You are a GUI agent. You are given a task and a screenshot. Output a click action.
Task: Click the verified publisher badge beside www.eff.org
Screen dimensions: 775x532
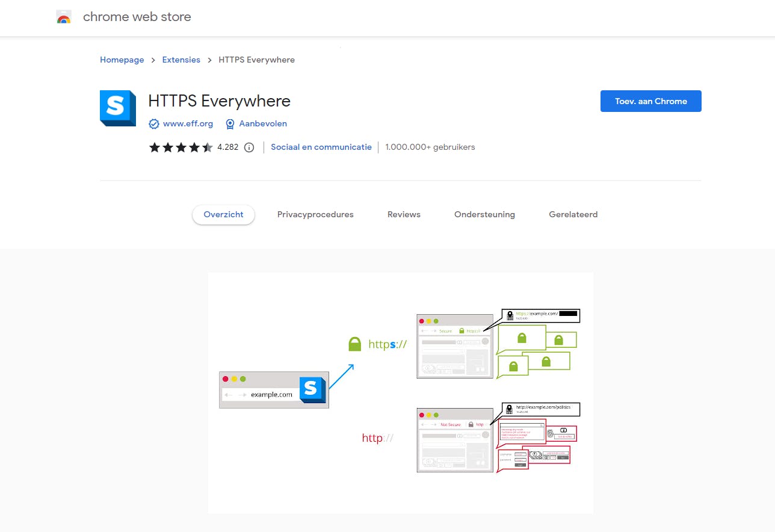click(154, 124)
